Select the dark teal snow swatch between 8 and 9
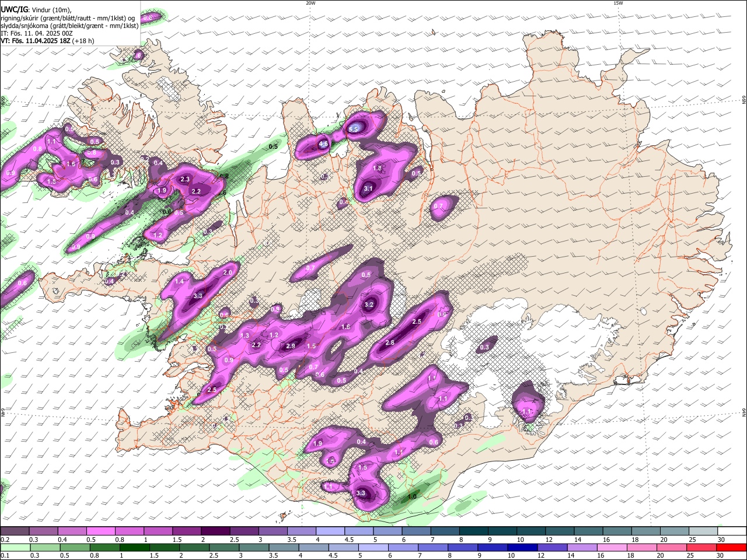Viewport: 747px width, 560px height. 474,531
